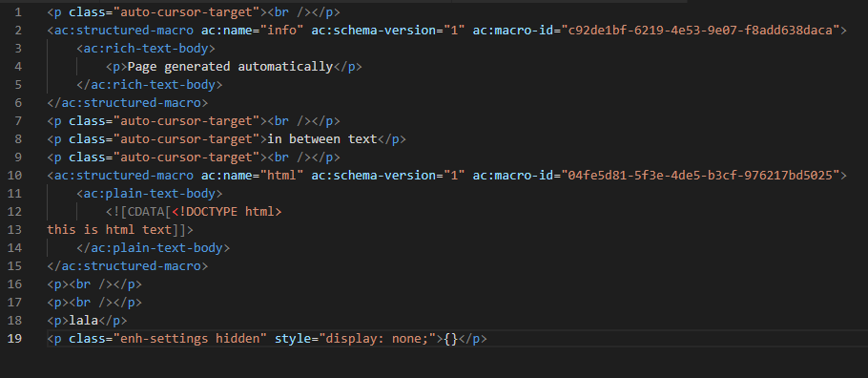Click the text "Page generated automatically"

230,67
